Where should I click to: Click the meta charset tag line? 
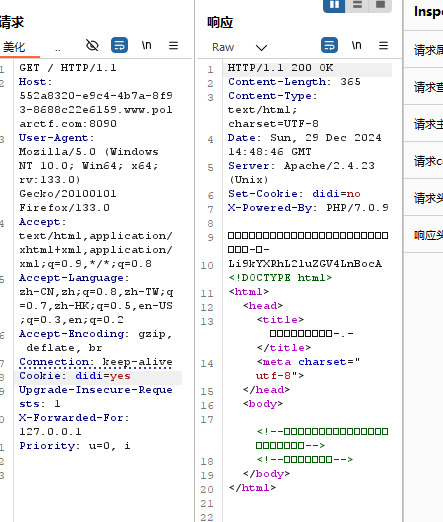pos(308,369)
